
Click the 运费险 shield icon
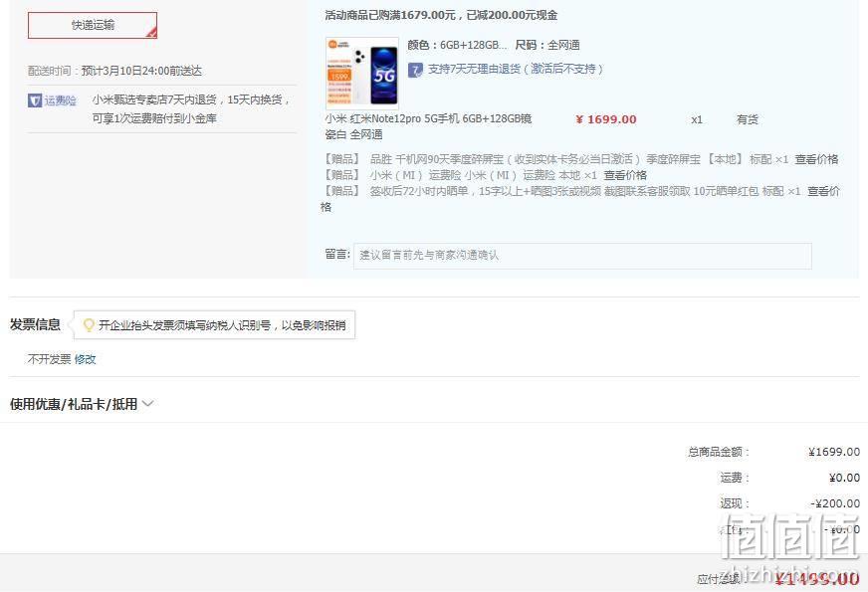coord(35,100)
